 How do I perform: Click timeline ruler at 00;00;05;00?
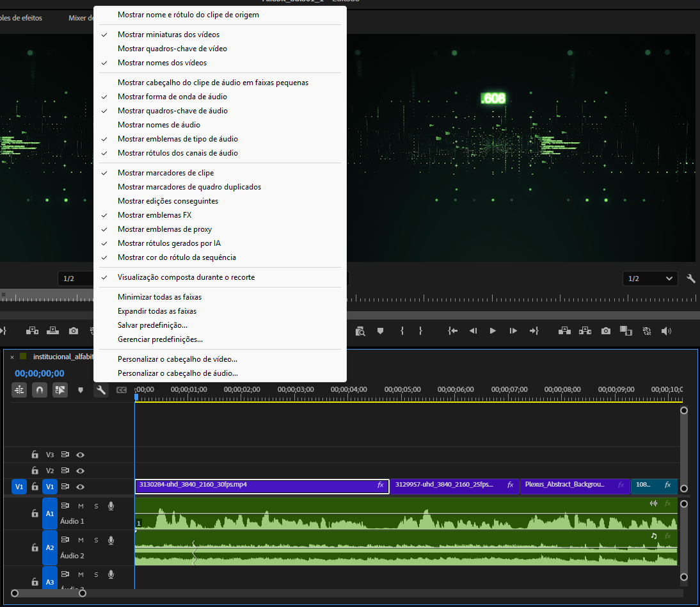[402, 390]
